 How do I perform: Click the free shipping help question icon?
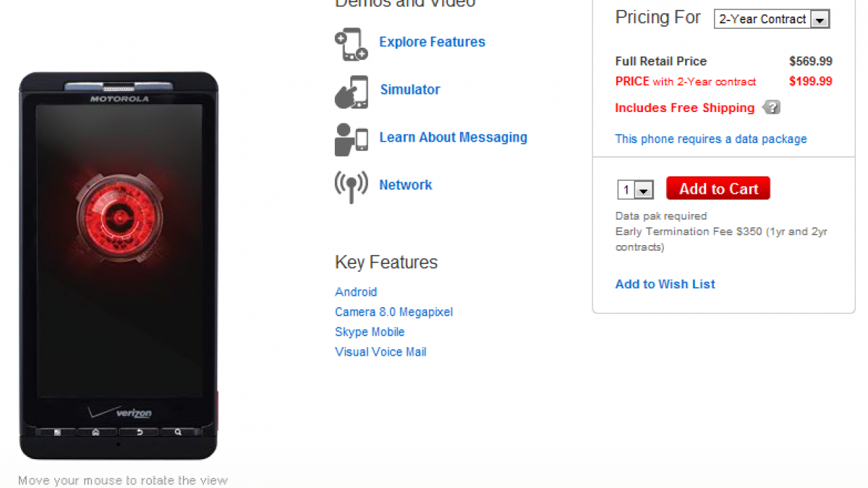tap(772, 108)
